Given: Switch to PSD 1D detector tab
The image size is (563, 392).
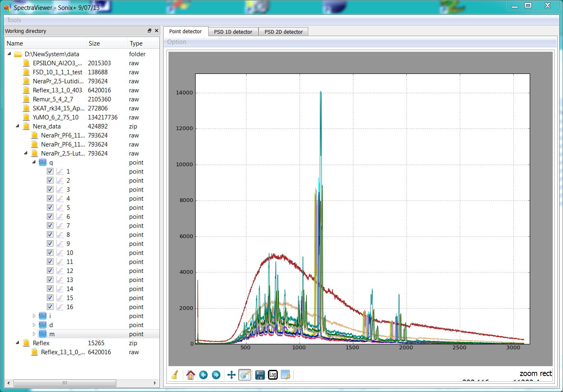Looking at the screenshot, I should pyautogui.click(x=233, y=32).
